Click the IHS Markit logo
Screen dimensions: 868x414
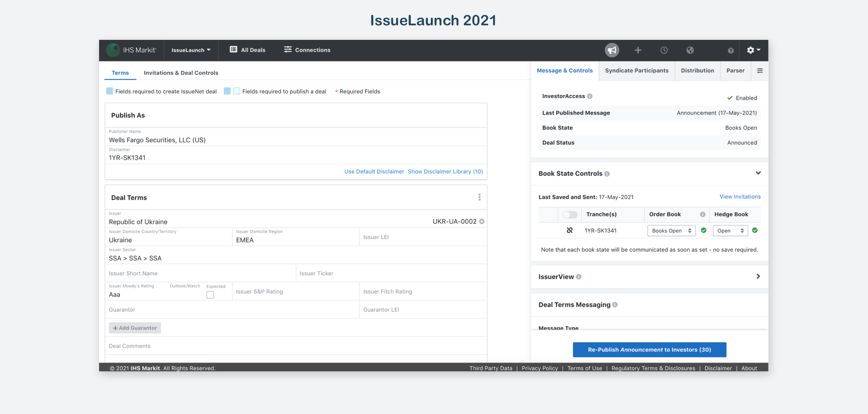coord(131,50)
